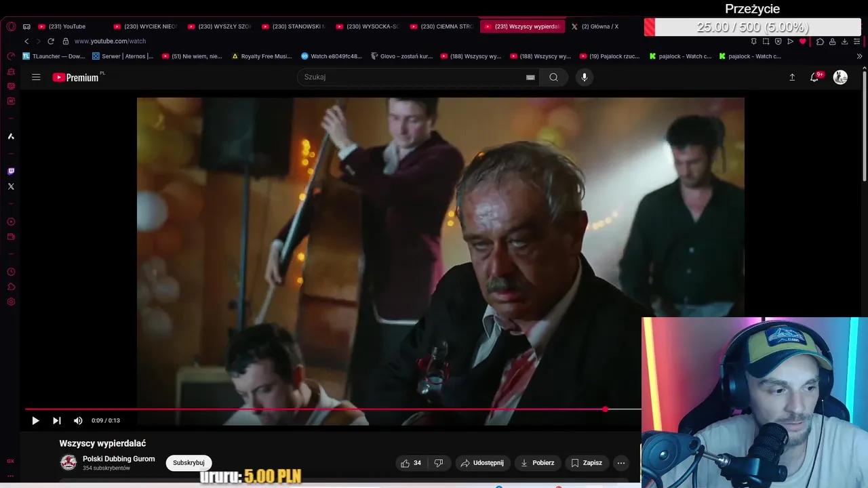
Task: Switch to STANOWSKI tab
Action: pyautogui.click(x=294, y=26)
